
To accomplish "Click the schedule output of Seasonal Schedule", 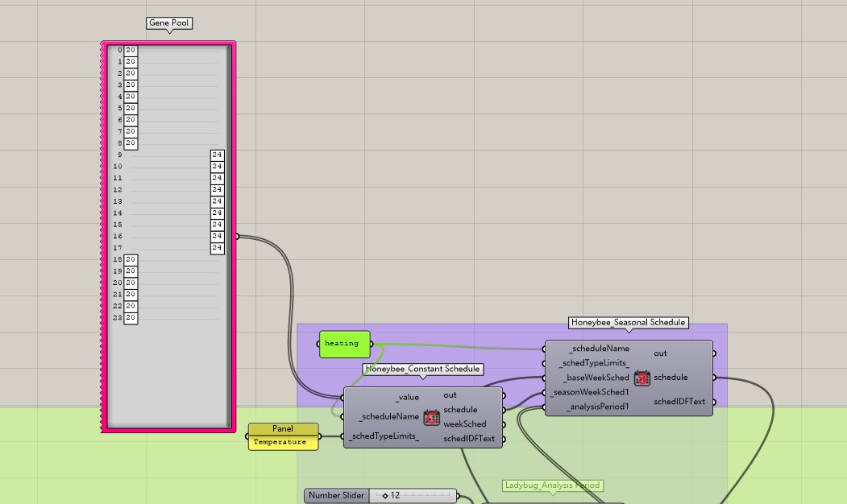I will [671, 377].
